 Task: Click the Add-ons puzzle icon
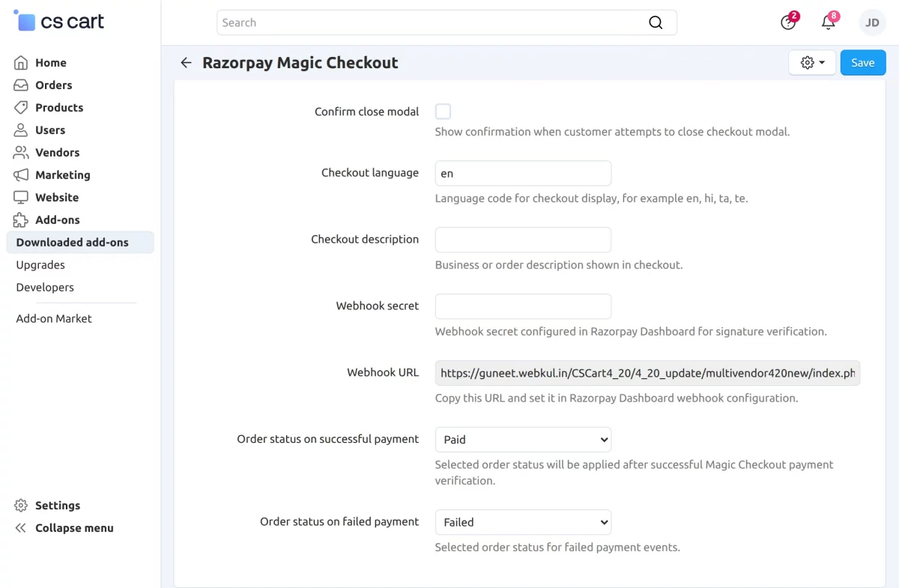pos(22,220)
